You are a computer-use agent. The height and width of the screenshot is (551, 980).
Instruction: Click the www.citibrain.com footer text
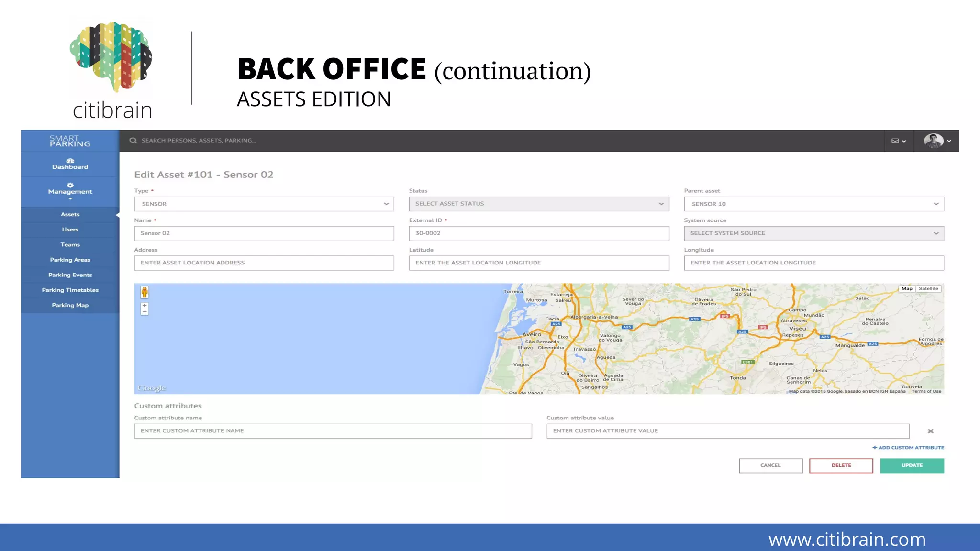pyautogui.click(x=847, y=540)
